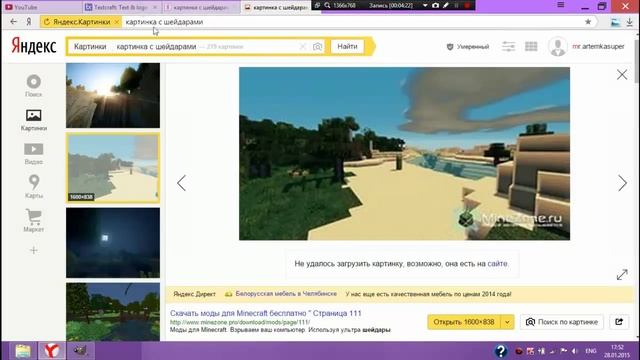Select the Картинки label in the search box

90,47
